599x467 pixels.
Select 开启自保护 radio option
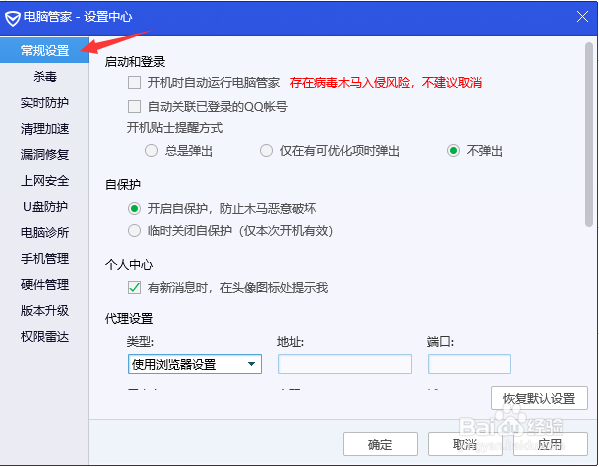click(x=134, y=209)
